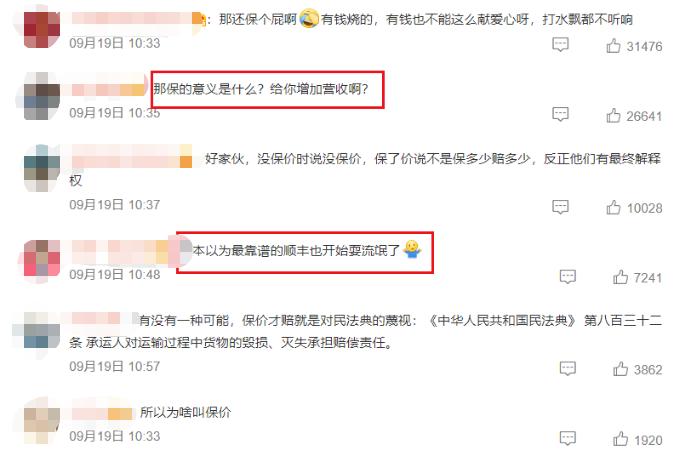The image size is (691, 456).
Task: Open the avatar of the 10:35 commenter
Action: click(41, 96)
